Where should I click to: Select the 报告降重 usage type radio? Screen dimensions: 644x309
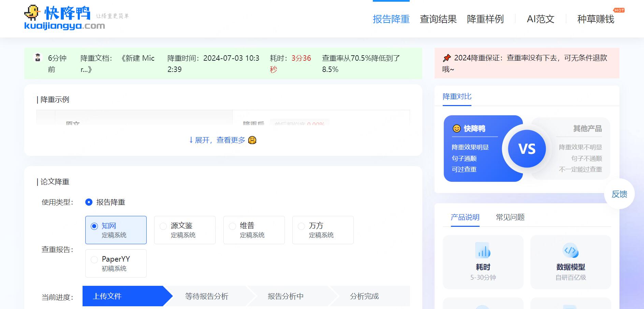[89, 202]
